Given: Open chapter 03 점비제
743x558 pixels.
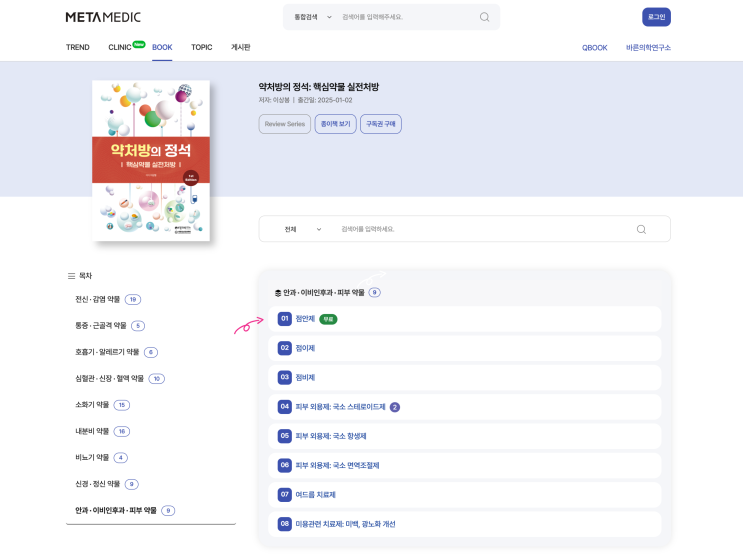Looking at the screenshot, I should 464,378.
